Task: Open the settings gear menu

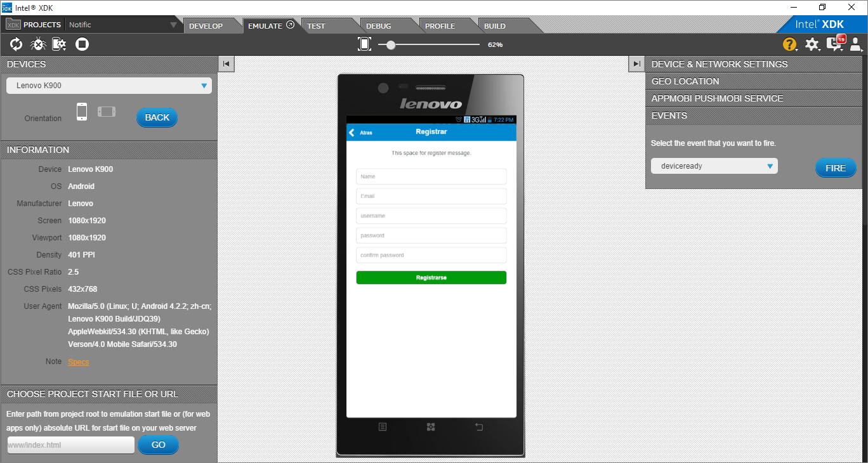Action: click(812, 44)
